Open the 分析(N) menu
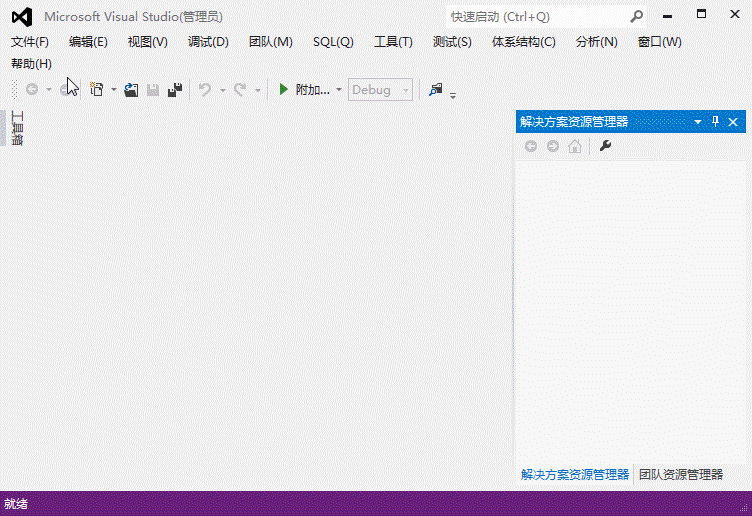Image resolution: width=752 pixels, height=516 pixels. pyautogui.click(x=597, y=42)
